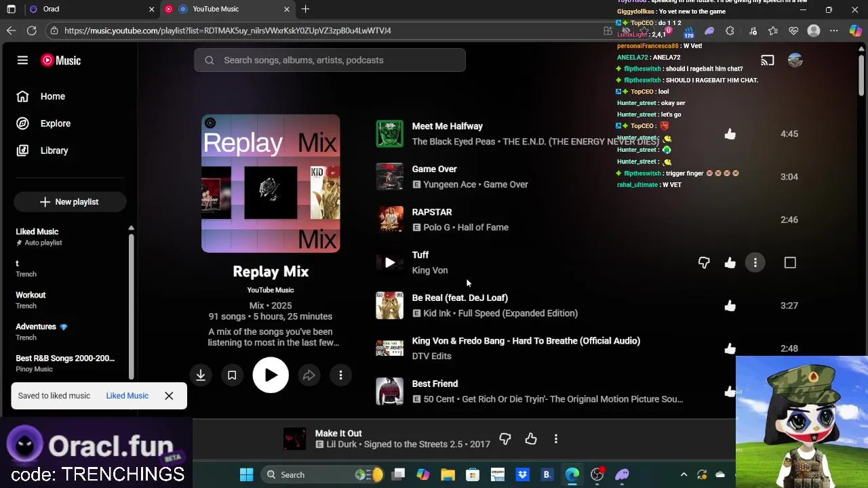The height and width of the screenshot is (488, 868).
Task: Dislike Make It Out in player bar
Action: click(x=505, y=439)
